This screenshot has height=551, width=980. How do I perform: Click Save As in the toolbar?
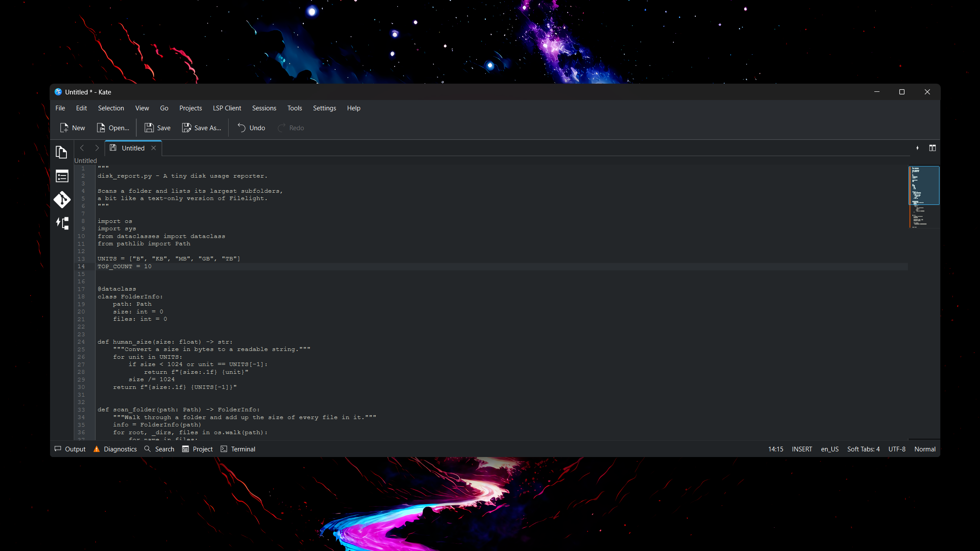(201, 128)
